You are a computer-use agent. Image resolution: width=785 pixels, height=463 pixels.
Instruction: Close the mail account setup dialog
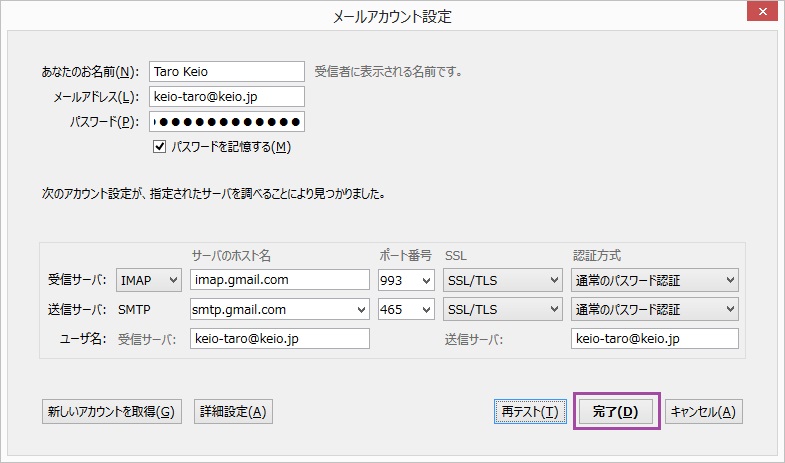763,14
